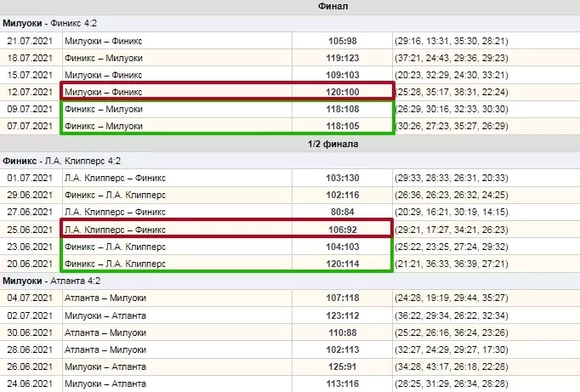Click 'Л.А. Клипперс – Финикс' in the 01.07.2021 row
This screenshot has height=392, width=580.
(x=115, y=178)
